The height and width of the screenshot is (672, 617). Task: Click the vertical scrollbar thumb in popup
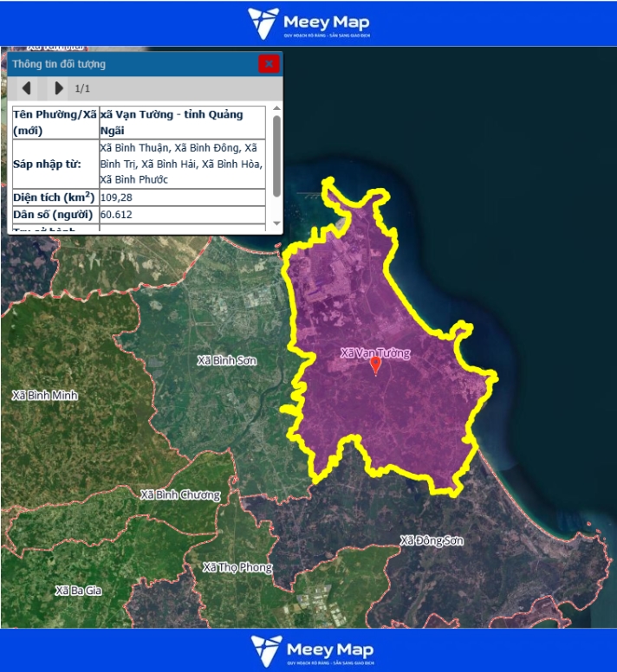pyautogui.click(x=276, y=156)
